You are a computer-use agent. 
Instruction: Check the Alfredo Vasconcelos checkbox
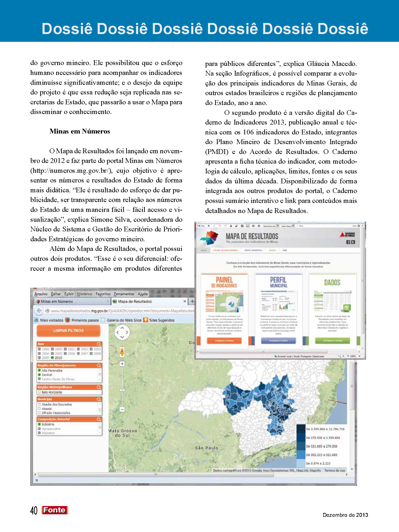tap(39, 413)
